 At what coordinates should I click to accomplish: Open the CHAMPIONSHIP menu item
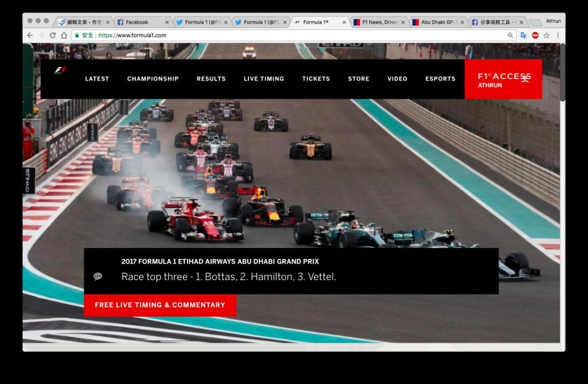pos(153,79)
